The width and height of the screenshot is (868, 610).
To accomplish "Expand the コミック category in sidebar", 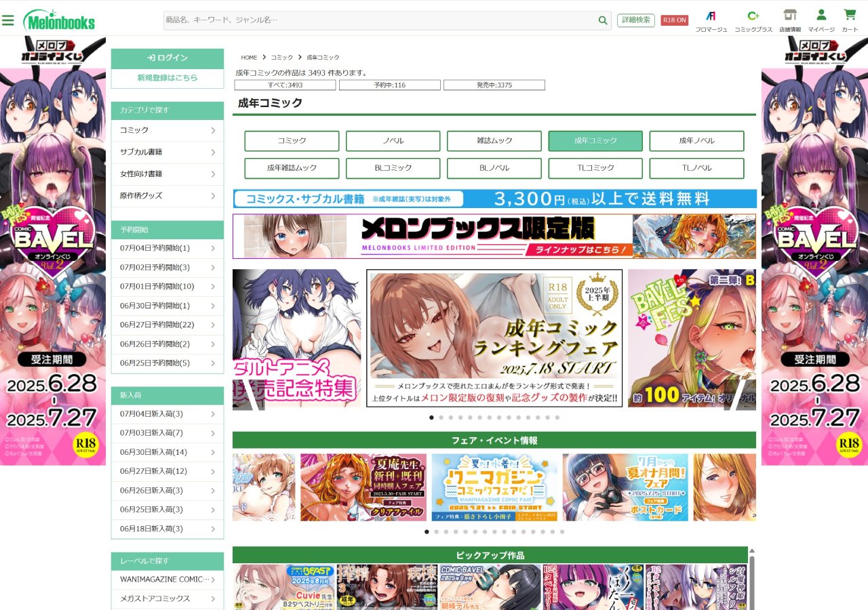I will [x=167, y=130].
